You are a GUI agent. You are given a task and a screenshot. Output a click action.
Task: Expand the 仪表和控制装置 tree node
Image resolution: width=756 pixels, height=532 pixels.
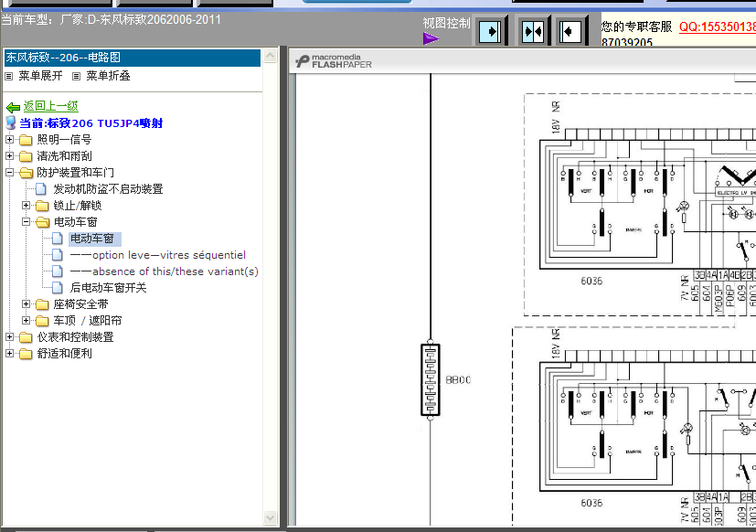coord(10,336)
